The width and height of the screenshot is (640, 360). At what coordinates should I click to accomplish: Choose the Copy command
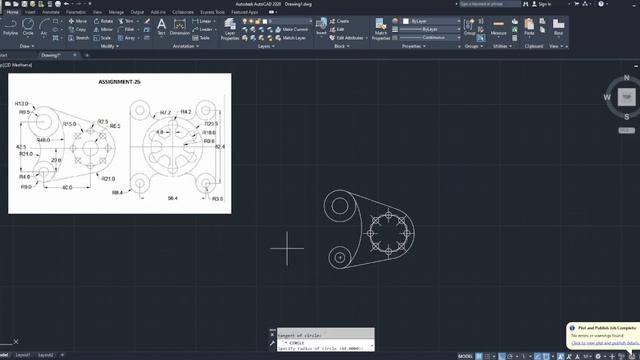point(77,29)
